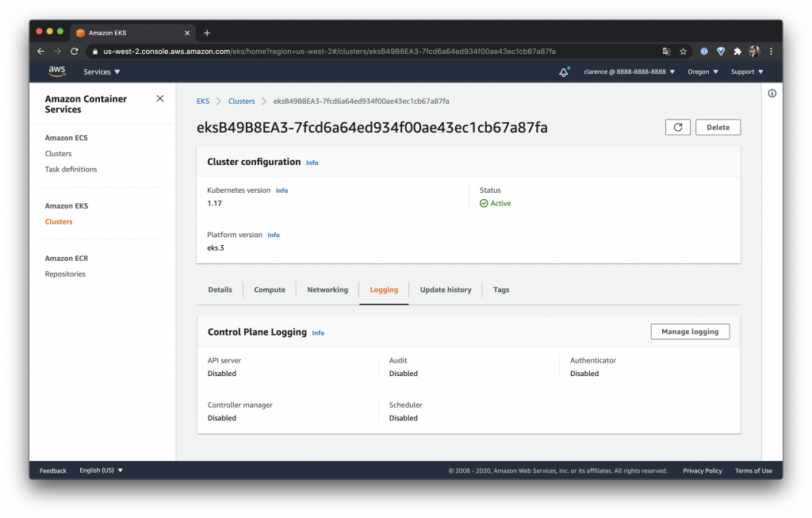Open Task definitions in sidebar

pos(71,170)
